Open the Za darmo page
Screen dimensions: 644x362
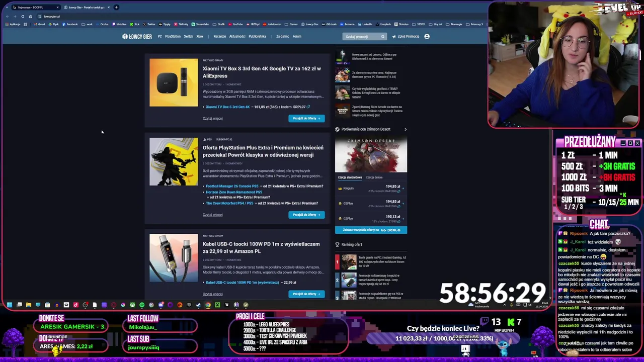[282, 36]
